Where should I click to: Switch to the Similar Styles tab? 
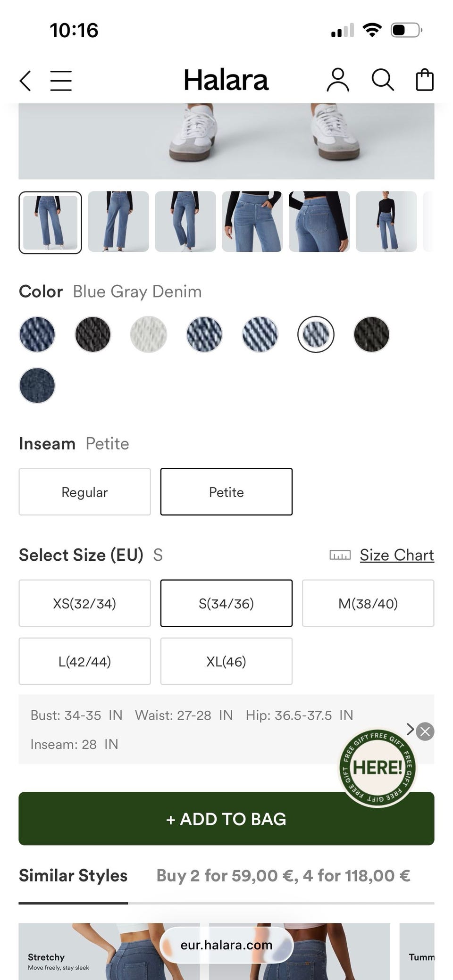[73, 876]
